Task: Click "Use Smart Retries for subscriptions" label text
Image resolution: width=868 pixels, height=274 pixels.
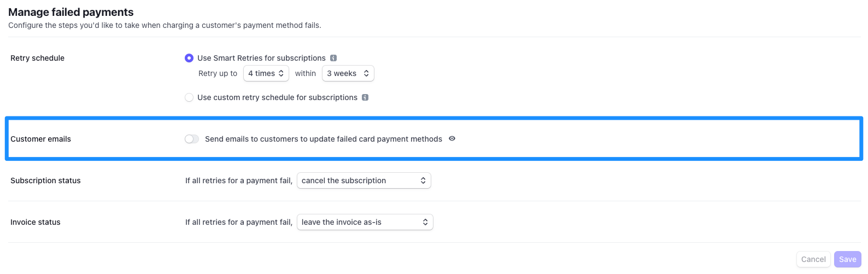Action: point(261,58)
